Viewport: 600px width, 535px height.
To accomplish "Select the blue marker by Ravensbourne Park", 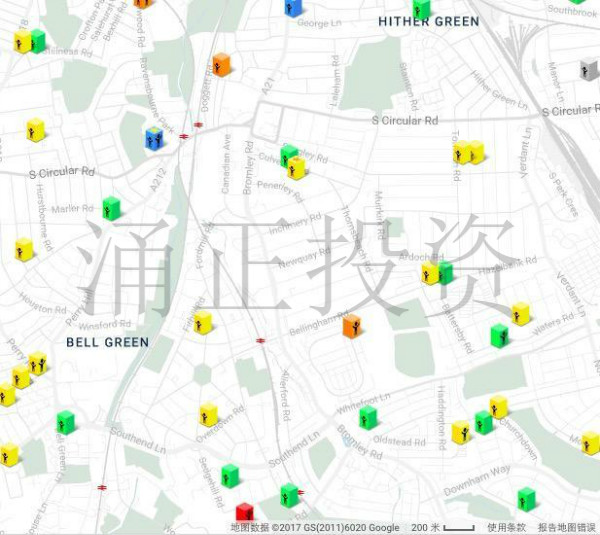I will [x=155, y=138].
